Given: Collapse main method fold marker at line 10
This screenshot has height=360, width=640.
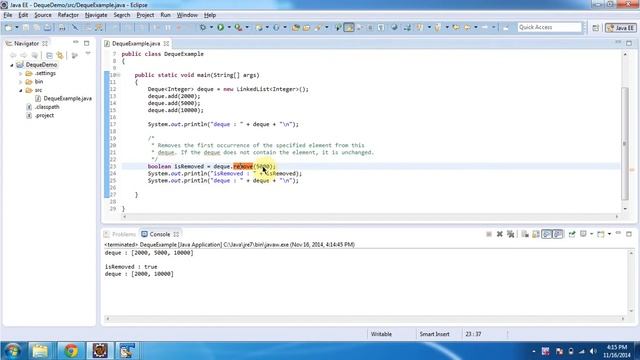Looking at the screenshot, I should coord(118,75).
